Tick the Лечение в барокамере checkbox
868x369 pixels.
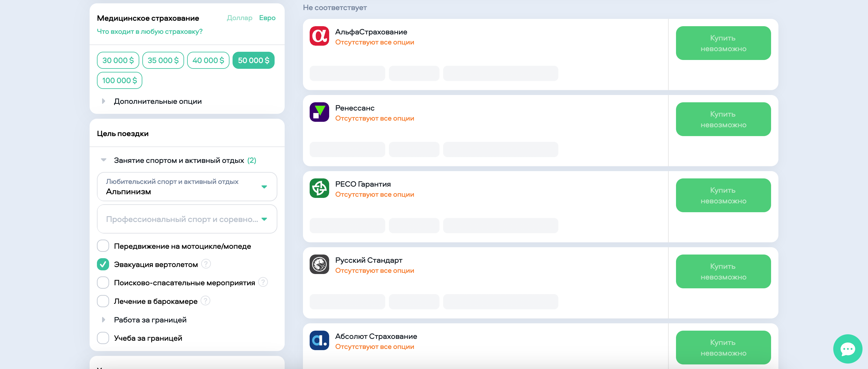click(103, 301)
